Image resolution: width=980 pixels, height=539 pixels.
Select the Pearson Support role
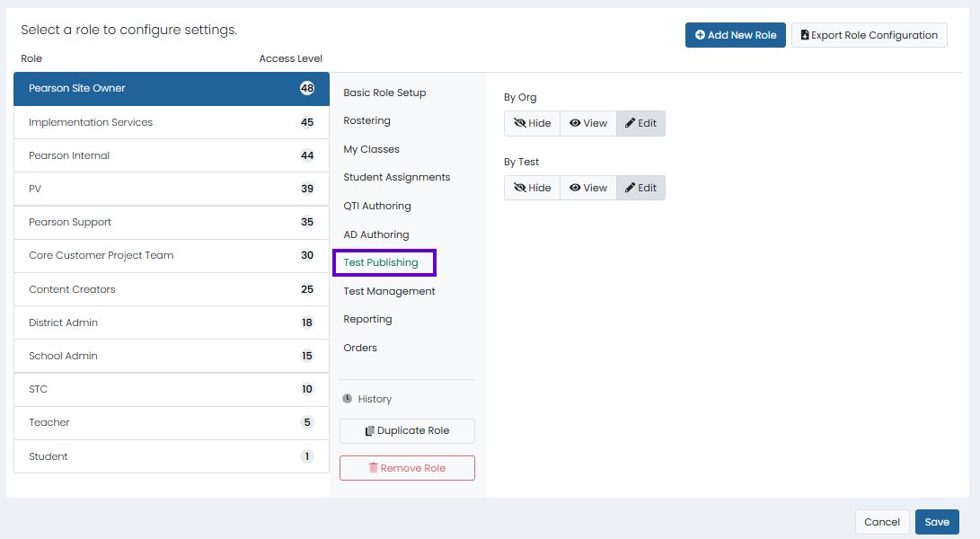172,222
